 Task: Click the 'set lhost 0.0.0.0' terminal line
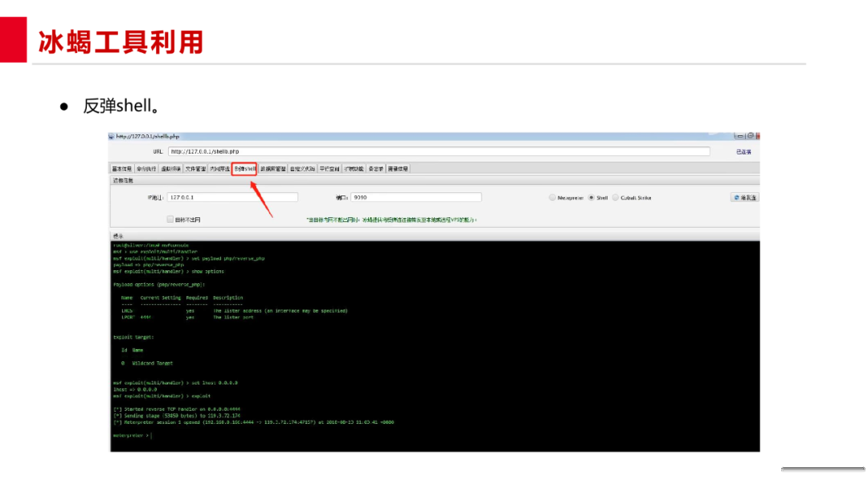tap(175, 383)
